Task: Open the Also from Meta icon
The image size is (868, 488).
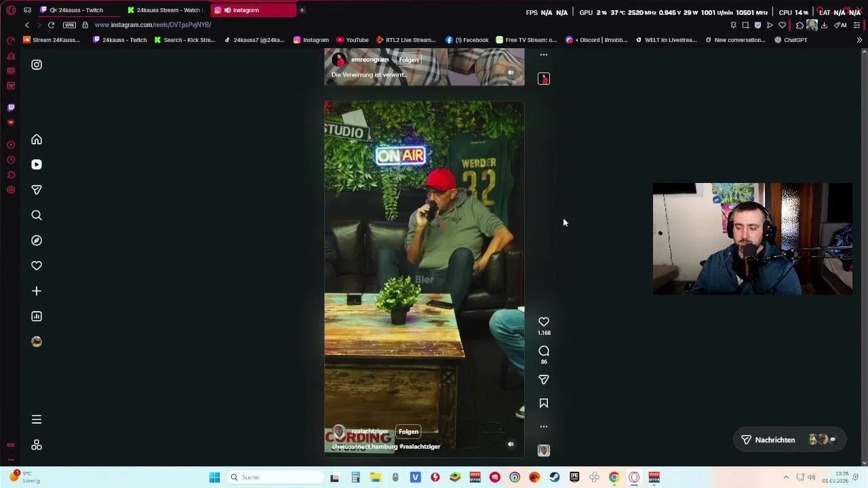Action: 37,445
